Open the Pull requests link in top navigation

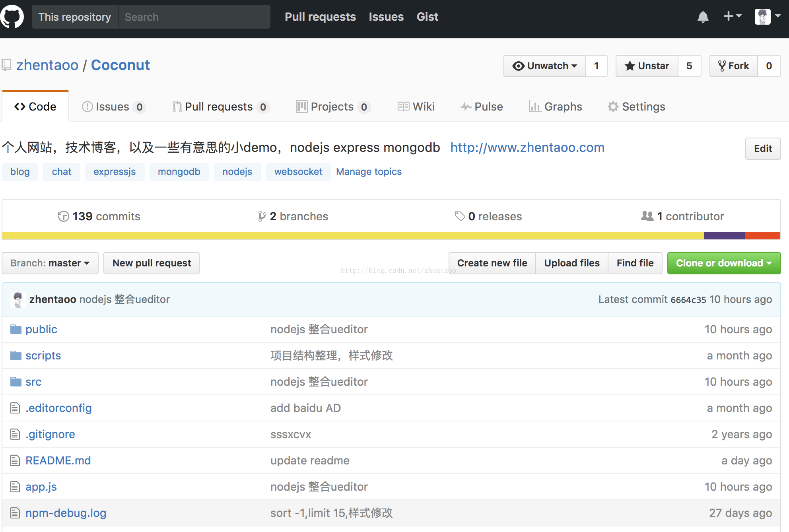[x=321, y=17]
